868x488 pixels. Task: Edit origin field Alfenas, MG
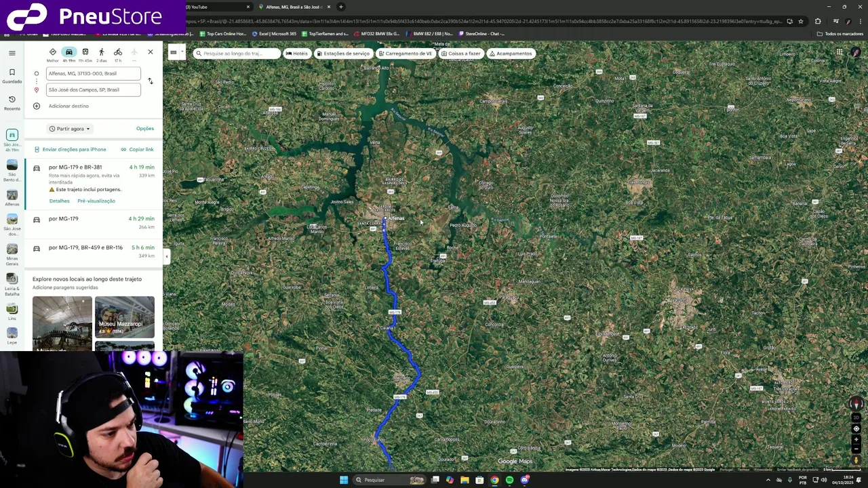(93, 73)
